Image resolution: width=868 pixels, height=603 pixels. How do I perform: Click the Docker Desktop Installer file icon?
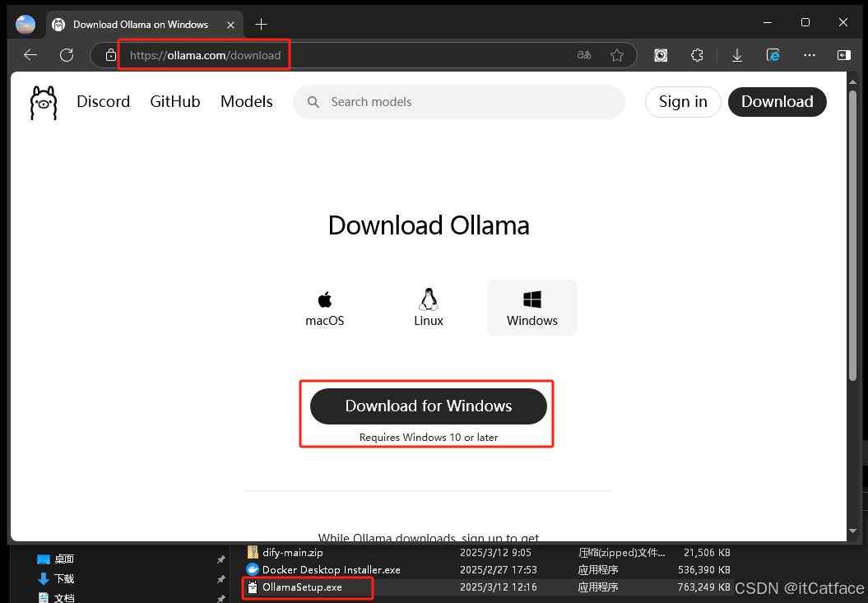(253, 569)
